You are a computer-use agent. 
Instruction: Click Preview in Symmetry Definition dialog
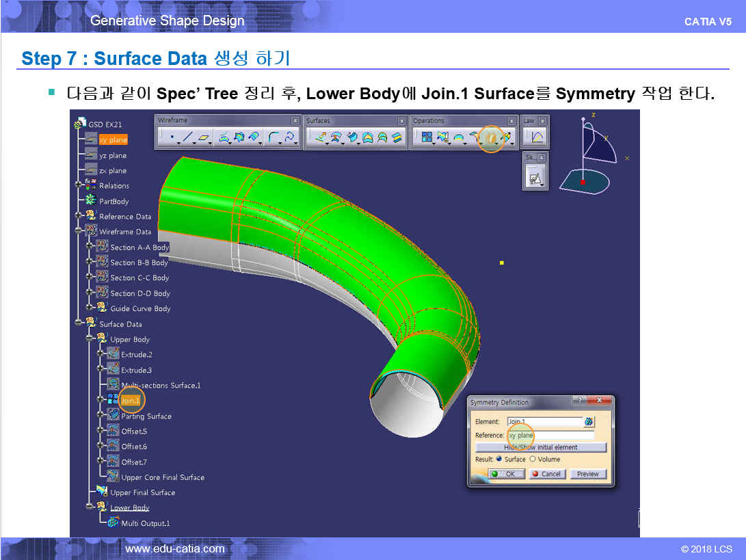pyautogui.click(x=587, y=474)
